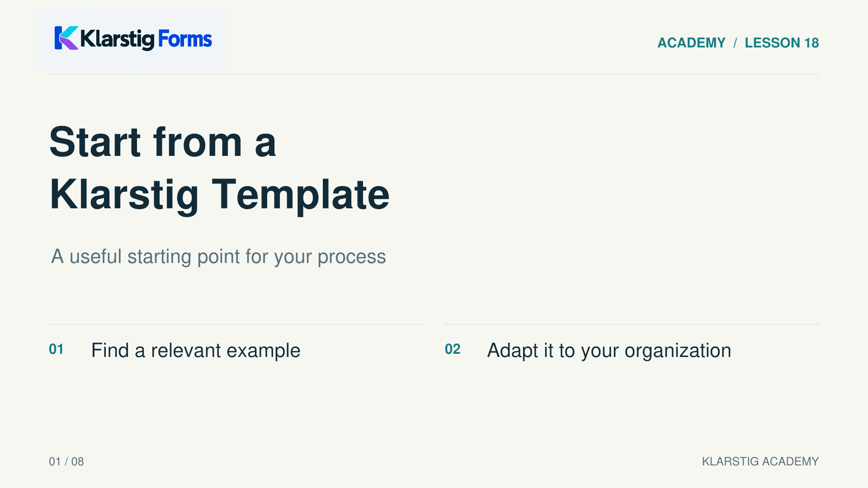Click the teal number 01 marker
The width and height of the screenshot is (868, 488).
57,349
